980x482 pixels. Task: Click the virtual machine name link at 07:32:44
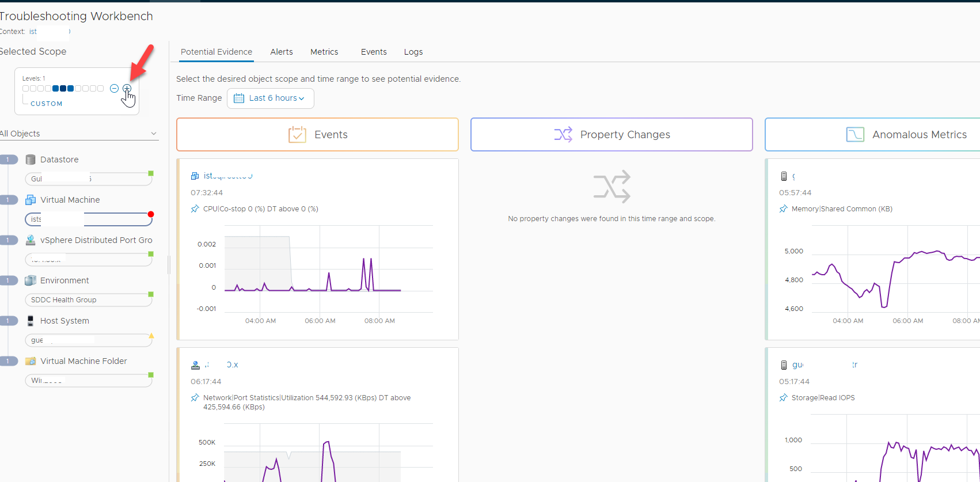pyautogui.click(x=228, y=176)
